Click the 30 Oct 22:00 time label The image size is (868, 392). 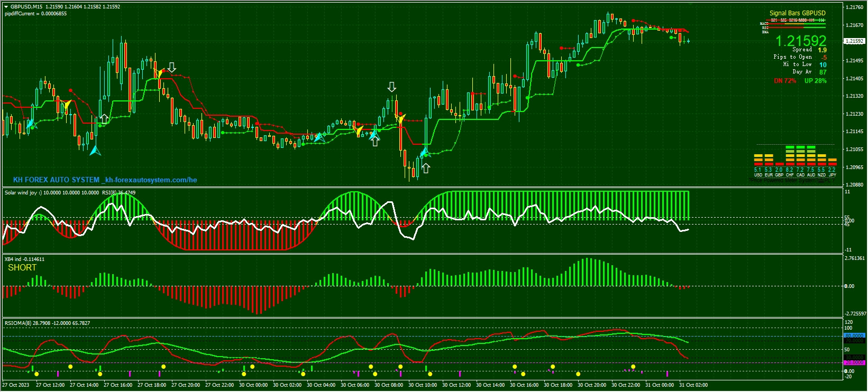pos(626,385)
